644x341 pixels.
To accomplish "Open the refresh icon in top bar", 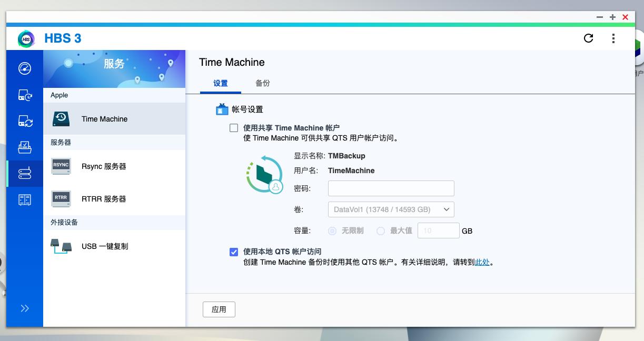I will click(x=588, y=38).
